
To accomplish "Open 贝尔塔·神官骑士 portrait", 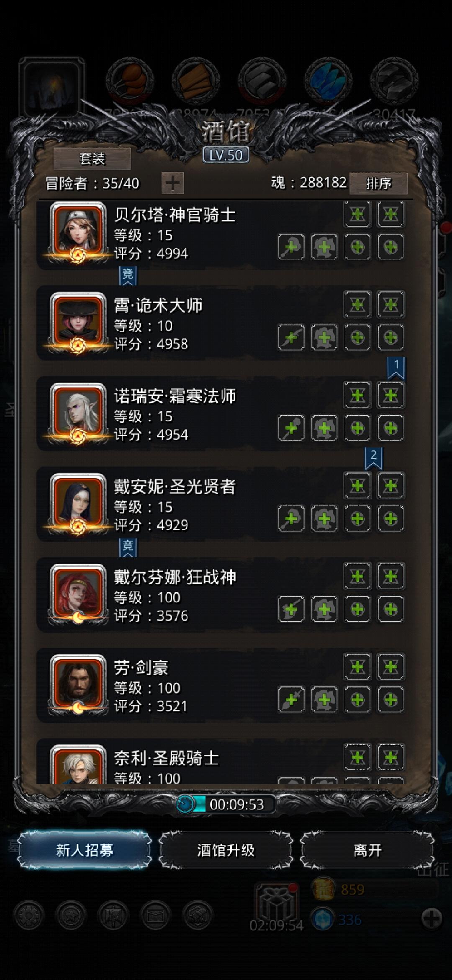I will point(78,232).
